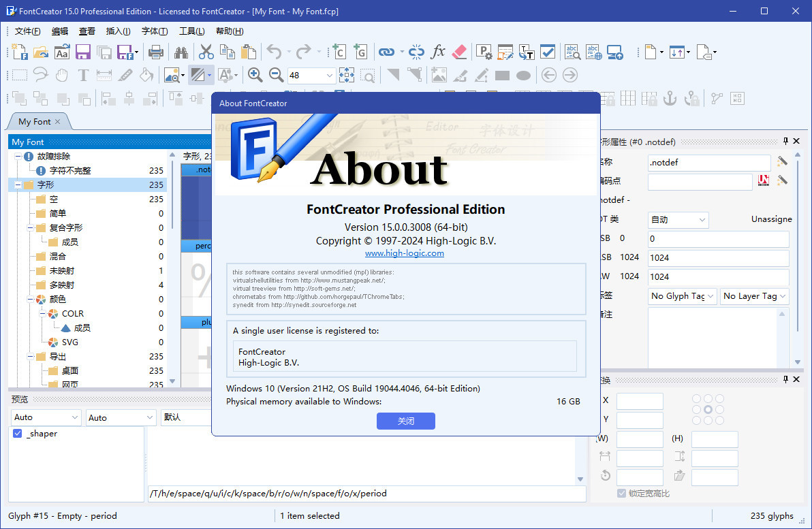This screenshot has height=529, width=812.
Task: Select the center radio button in transform grid
Action: tap(708, 410)
